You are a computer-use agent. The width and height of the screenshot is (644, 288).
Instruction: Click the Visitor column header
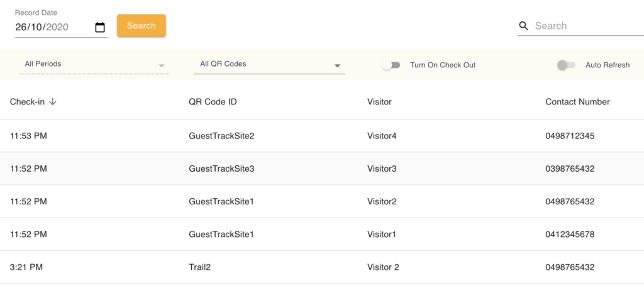(379, 102)
